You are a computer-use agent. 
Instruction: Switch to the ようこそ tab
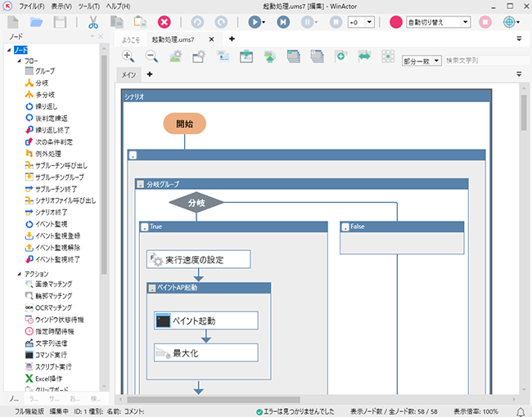pos(131,39)
